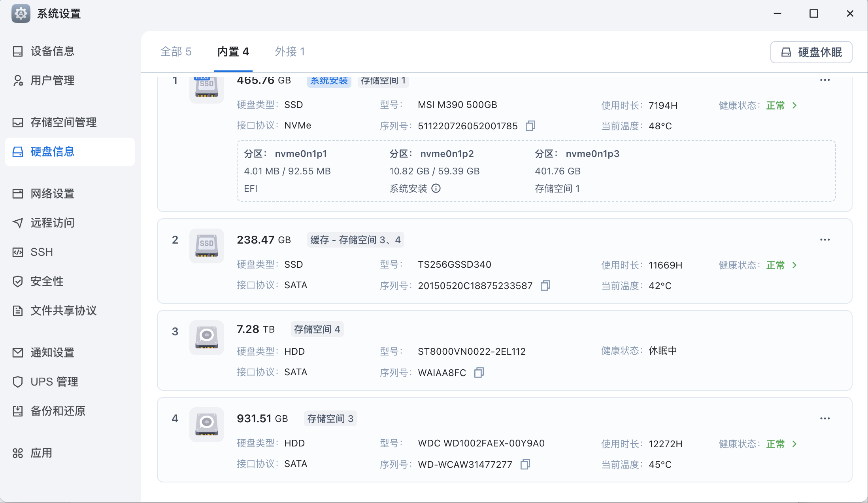Open 存储空间管理 in sidebar
The image size is (868, 503).
(63, 123)
